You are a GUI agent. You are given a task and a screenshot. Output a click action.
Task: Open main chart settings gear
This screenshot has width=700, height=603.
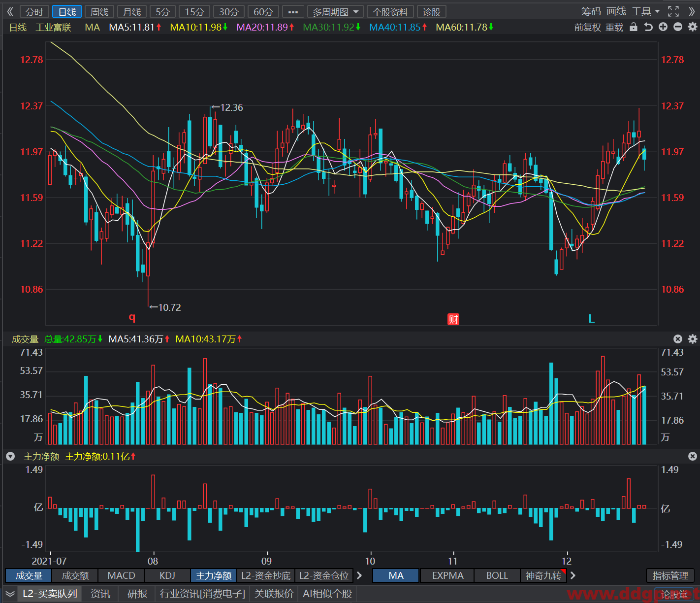(x=693, y=27)
